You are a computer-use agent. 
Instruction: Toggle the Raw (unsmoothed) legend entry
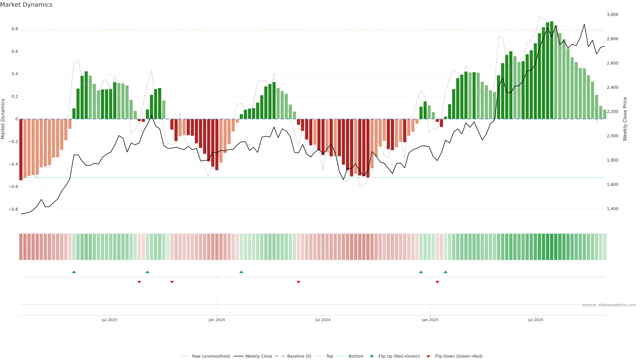pyautogui.click(x=211, y=356)
